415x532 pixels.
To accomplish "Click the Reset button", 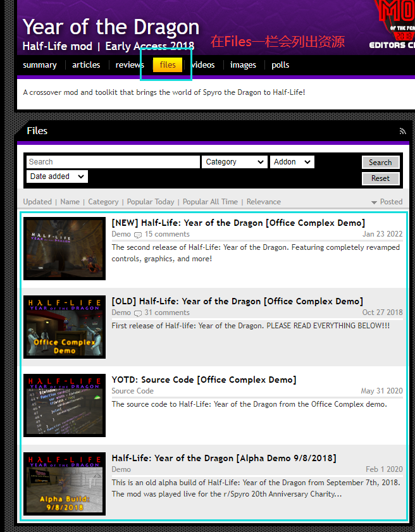I will point(380,178).
